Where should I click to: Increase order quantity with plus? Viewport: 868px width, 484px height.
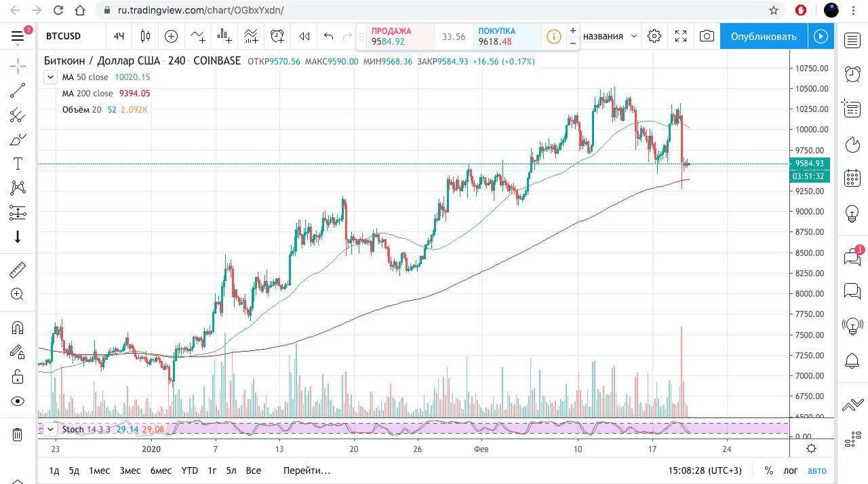click(x=573, y=31)
